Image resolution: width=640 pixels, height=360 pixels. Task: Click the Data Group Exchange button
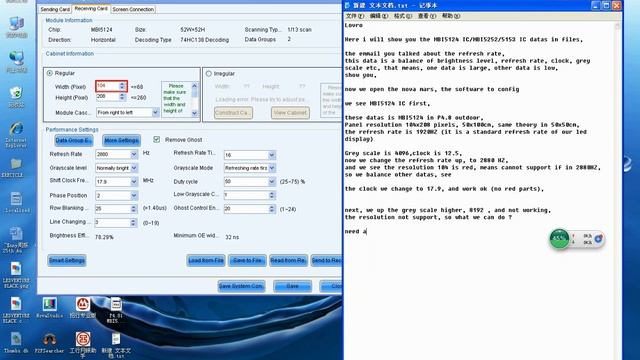(x=73, y=140)
